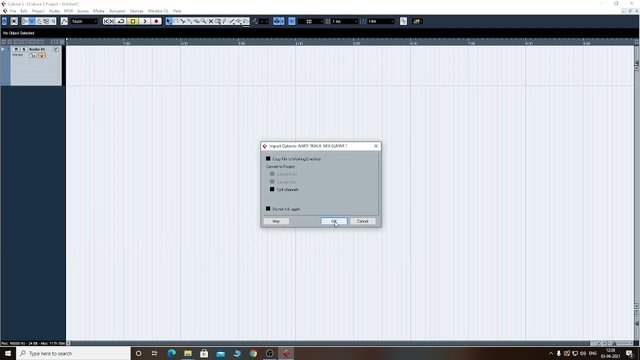Select the Mute X tool
640x360 pixels.
coord(211,21)
